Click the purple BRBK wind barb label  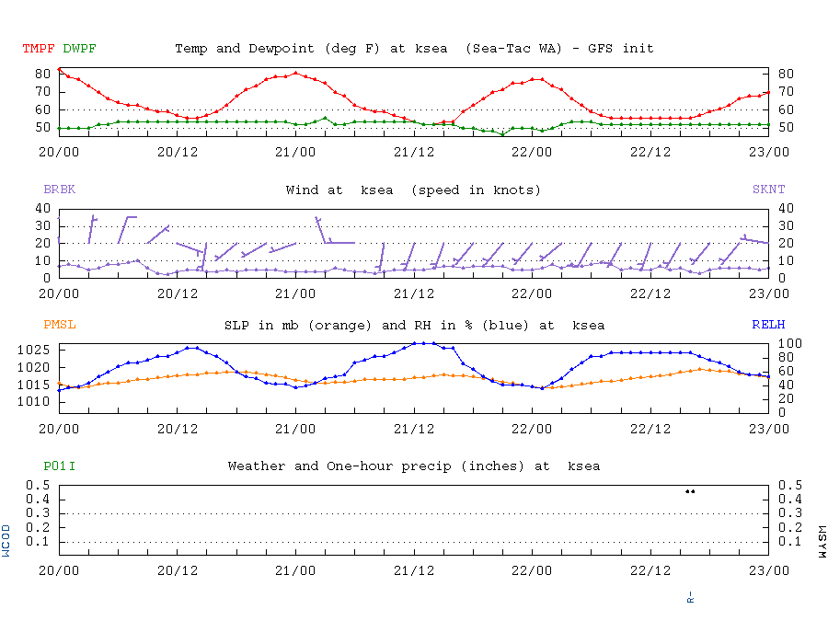click(x=60, y=190)
